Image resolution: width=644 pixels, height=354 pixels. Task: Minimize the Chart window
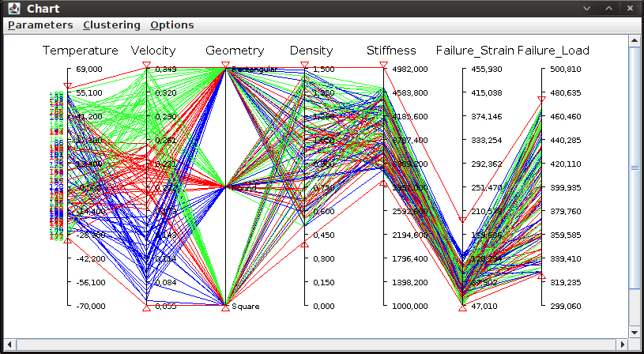586,8
